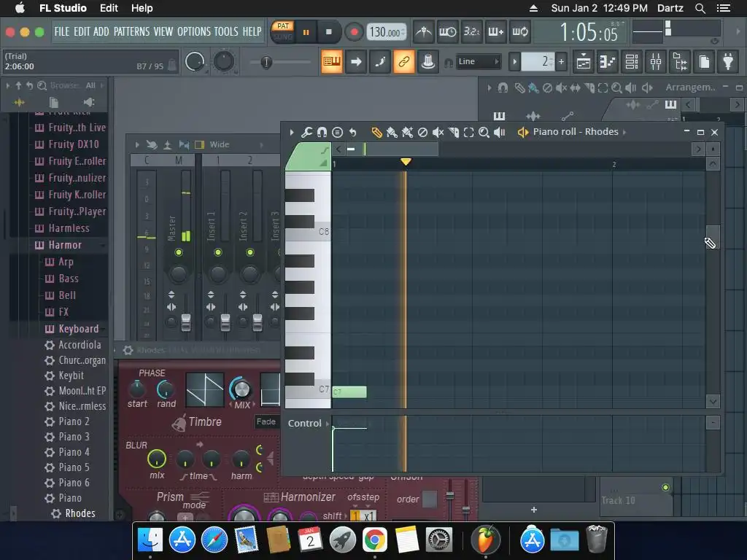Image resolution: width=747 pixels, height=560 pixels.
Task: Click the Fade button in Harmor
Action: 266,421
